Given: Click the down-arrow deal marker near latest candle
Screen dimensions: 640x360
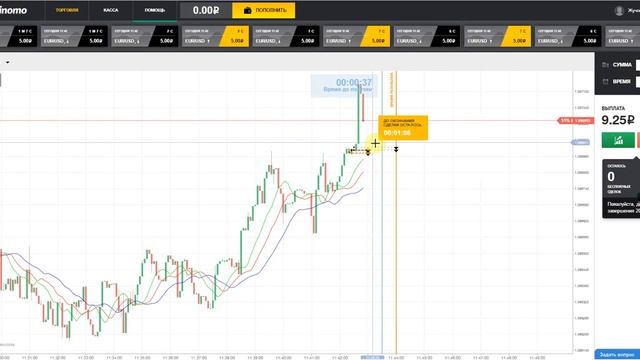Looking at the screenshot, I should pos(368,152).
